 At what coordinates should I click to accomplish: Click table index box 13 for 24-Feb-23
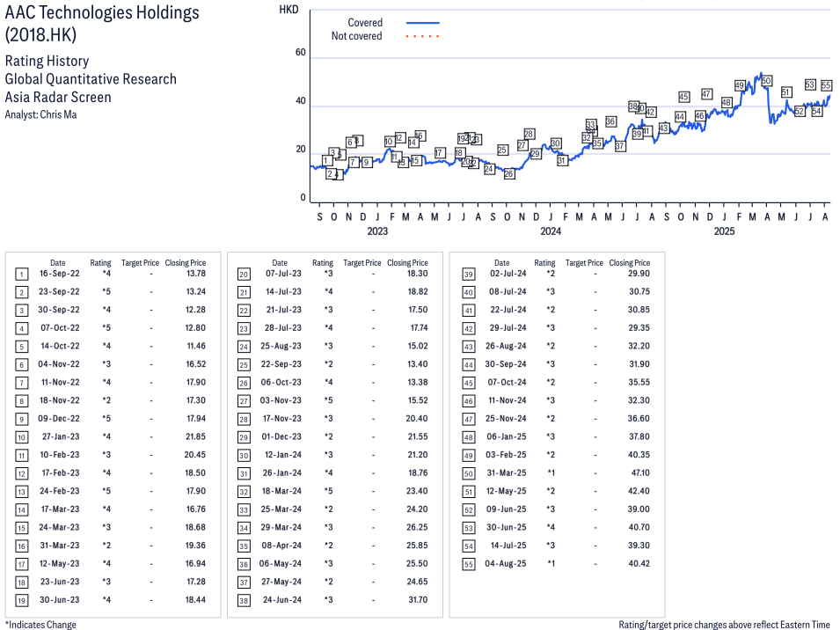(21, 493)
